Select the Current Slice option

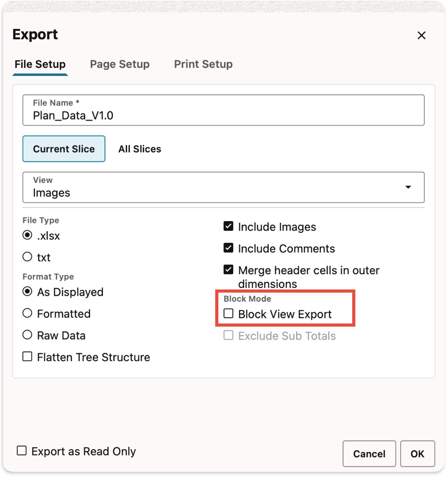pyautogui.click(x=63, y=149)
